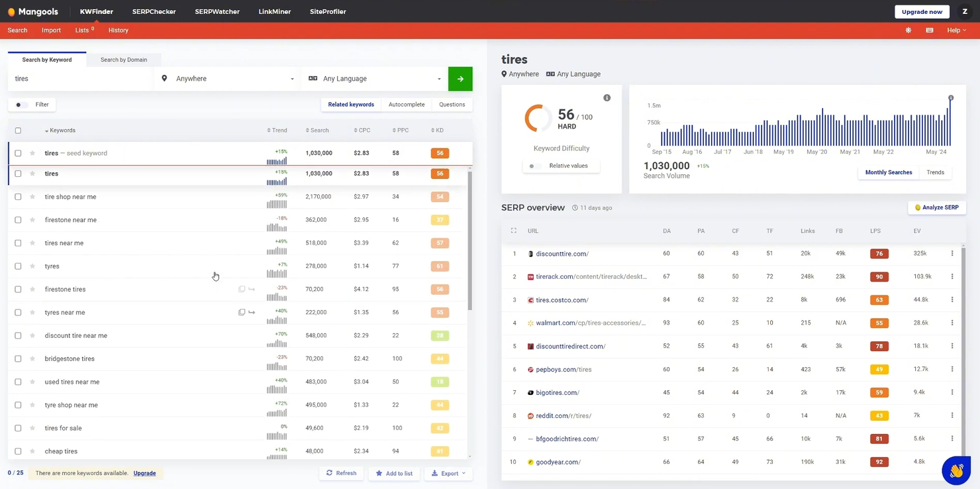The width and height of the screenshot is (980, 489).
Task: Open the Autocomplete keywords tab
Action: (x=406, y=104)
